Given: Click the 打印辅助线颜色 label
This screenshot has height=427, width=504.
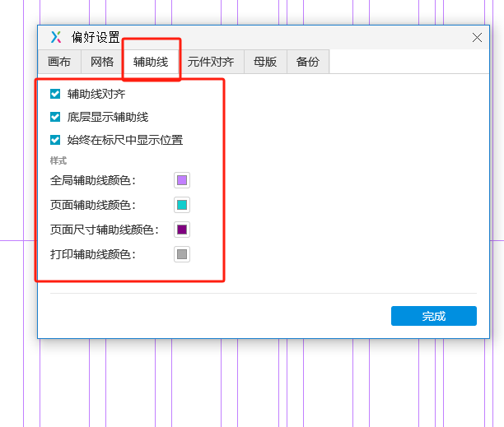Looking at the screenshot, I should pos(93,254).
